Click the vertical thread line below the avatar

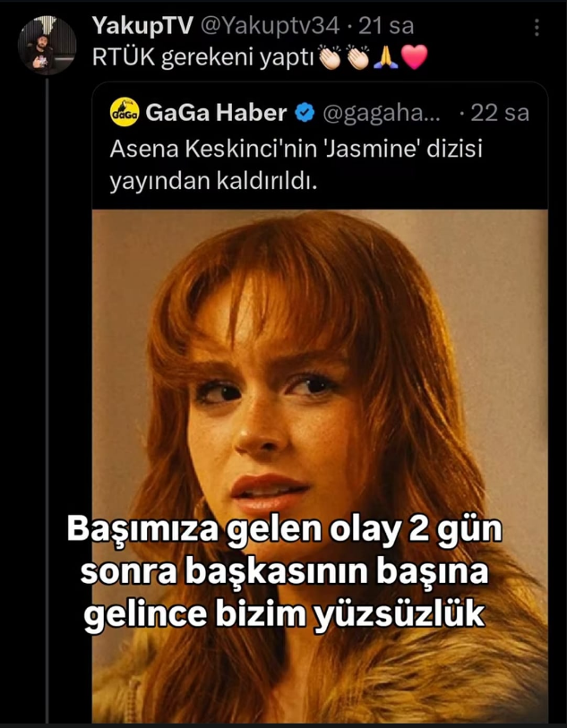(47, 401)
